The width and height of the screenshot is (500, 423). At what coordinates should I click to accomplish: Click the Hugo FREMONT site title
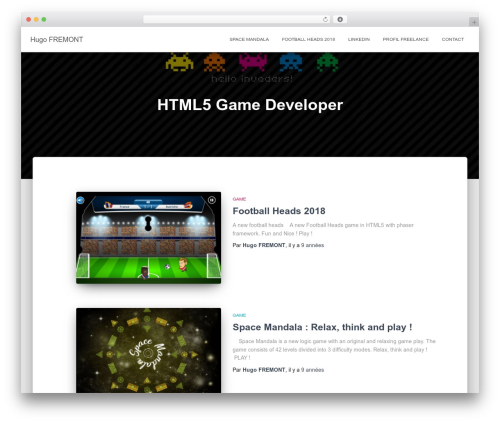point(57,40)
